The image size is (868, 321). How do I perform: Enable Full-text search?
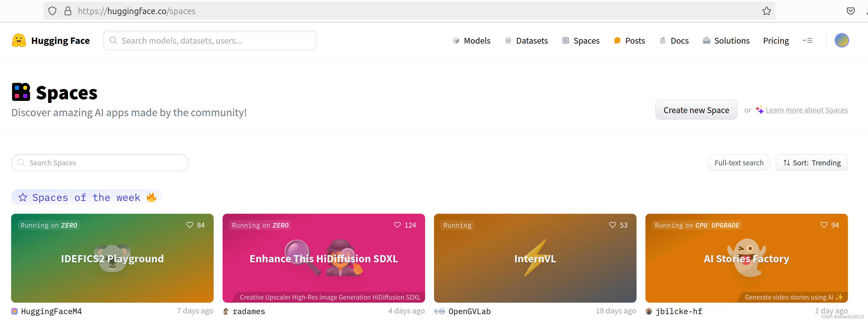(x=739, y=163)
